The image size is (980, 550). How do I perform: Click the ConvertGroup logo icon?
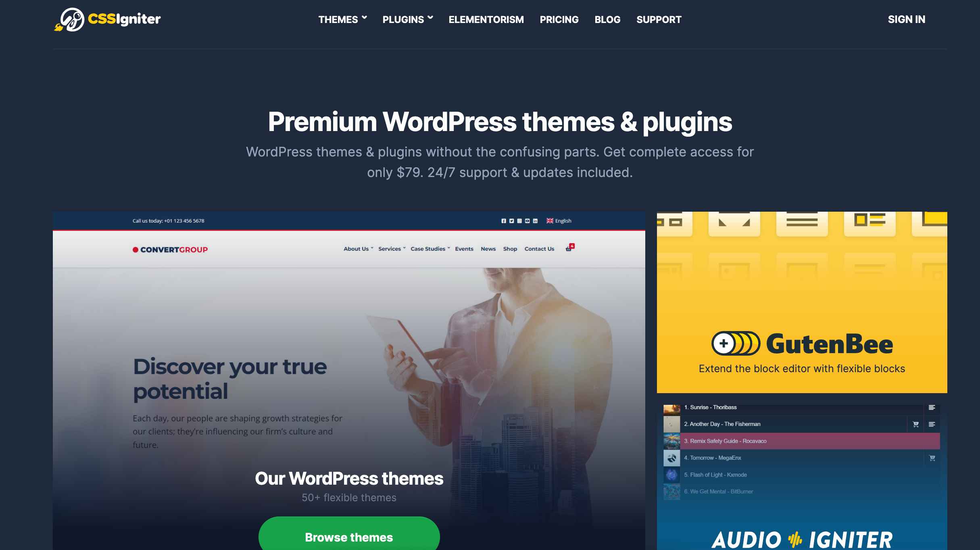[135, 249]
